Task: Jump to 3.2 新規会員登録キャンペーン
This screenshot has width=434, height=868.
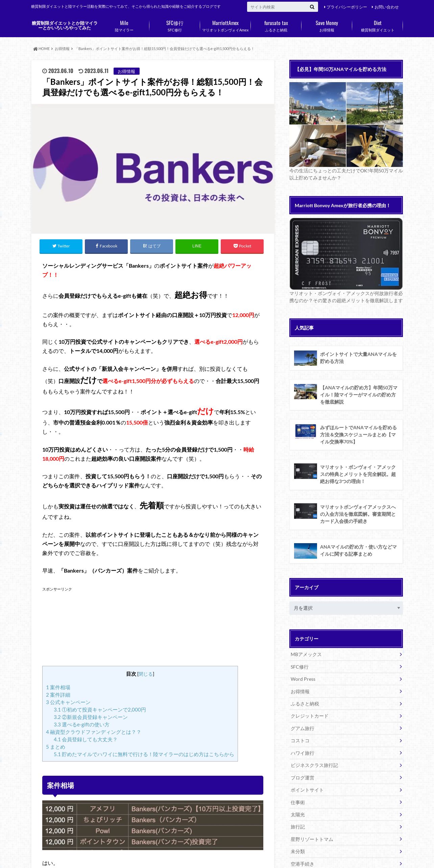Action: tap(91, 717)
